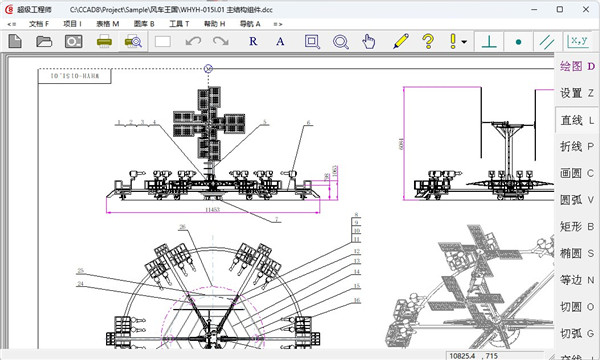Select the pan hand tool
Screen dimensions: 600x360
[368, 41]
